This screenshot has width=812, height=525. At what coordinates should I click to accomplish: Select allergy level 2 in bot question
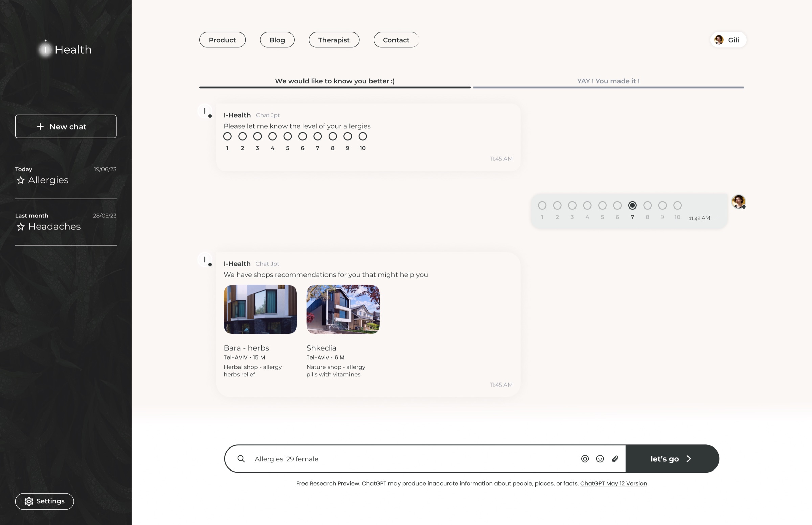click(x=242, y=136)
